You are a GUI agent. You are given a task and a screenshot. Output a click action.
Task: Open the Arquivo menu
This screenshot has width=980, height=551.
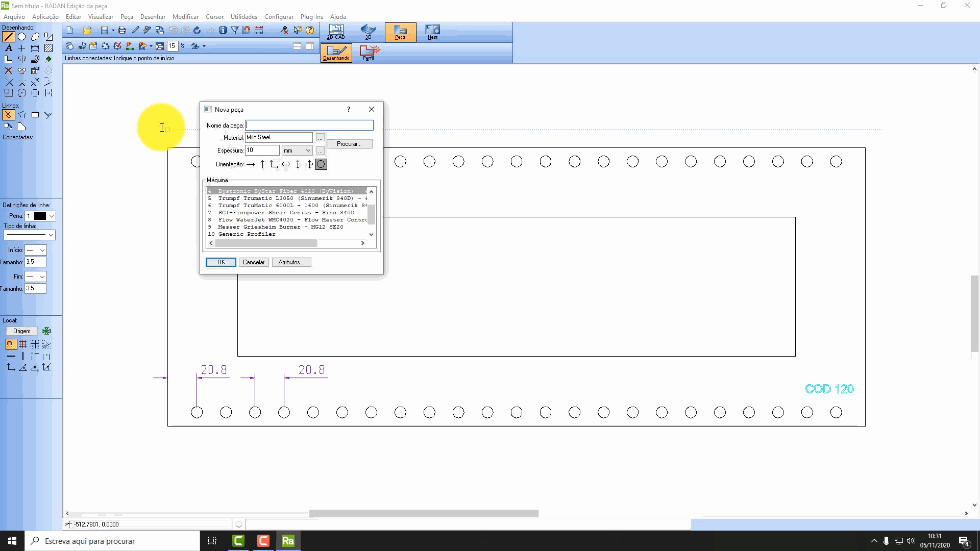14,17
